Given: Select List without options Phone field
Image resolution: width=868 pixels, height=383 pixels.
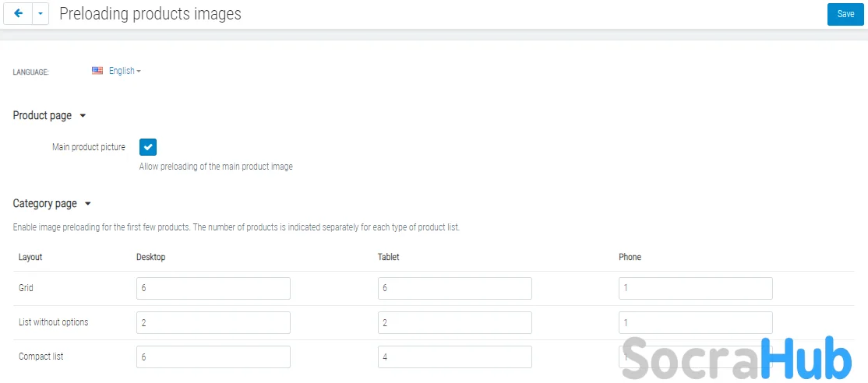Looking at the screenshot, I should (695, 322).
